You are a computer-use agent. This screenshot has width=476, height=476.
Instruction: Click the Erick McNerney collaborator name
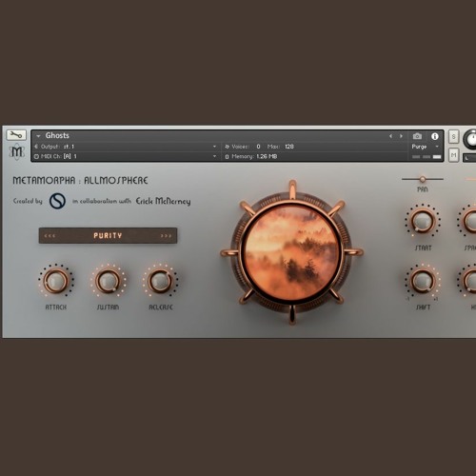[163, 201]
